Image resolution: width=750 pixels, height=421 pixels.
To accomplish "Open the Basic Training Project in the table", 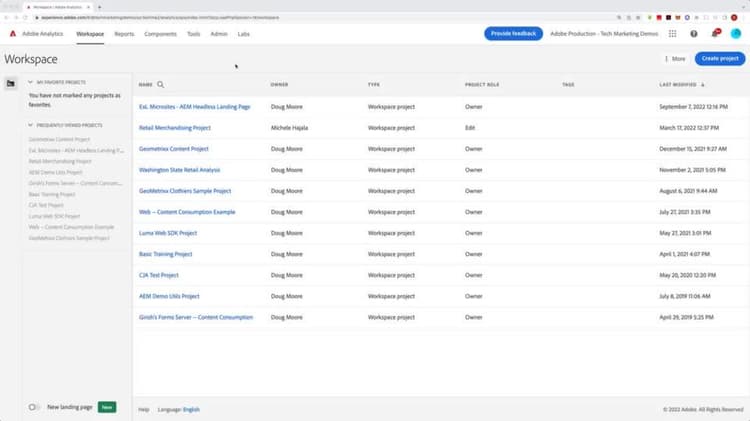I will (x=165, y=254).
